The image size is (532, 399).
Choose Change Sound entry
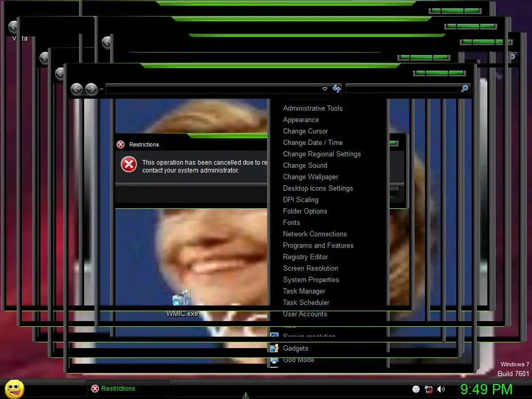click(x=305, y=165)
